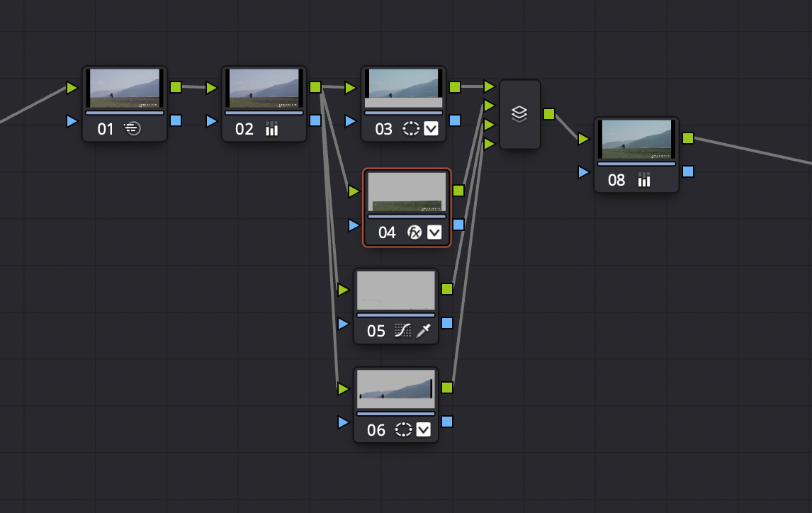Viewport: 812px width, 513px height.
Task: Click the curves icon on node 05
Action: pos(402,331)
